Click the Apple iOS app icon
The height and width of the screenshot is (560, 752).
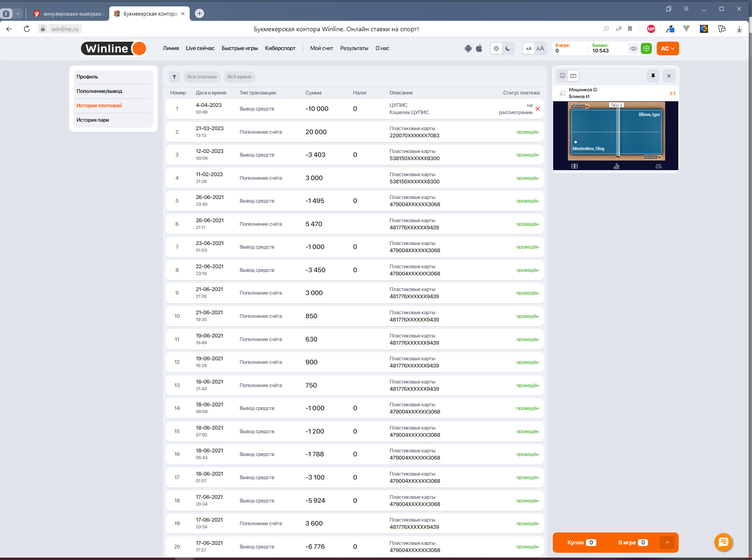pos(479,48)
